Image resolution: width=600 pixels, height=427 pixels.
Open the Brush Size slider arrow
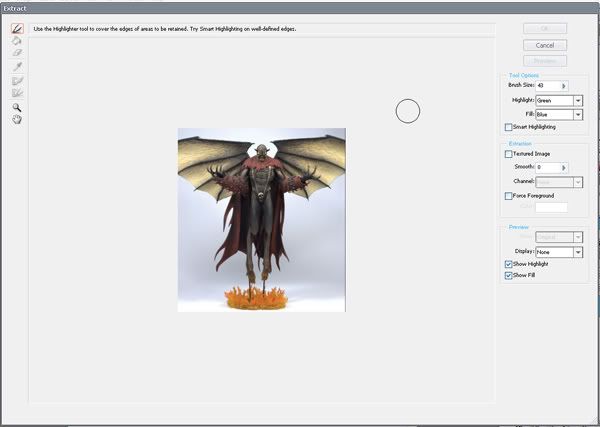(x=565, y=86)
